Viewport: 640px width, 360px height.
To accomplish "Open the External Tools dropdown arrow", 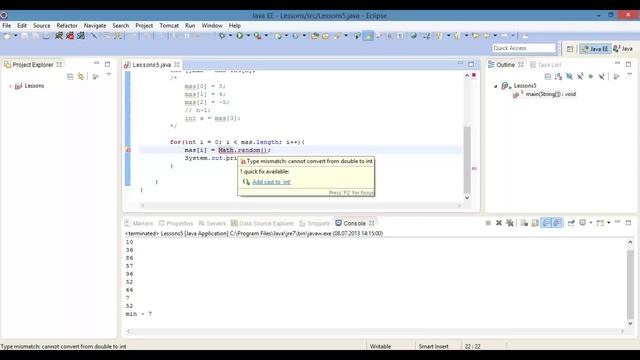I will tap(266, 36).
